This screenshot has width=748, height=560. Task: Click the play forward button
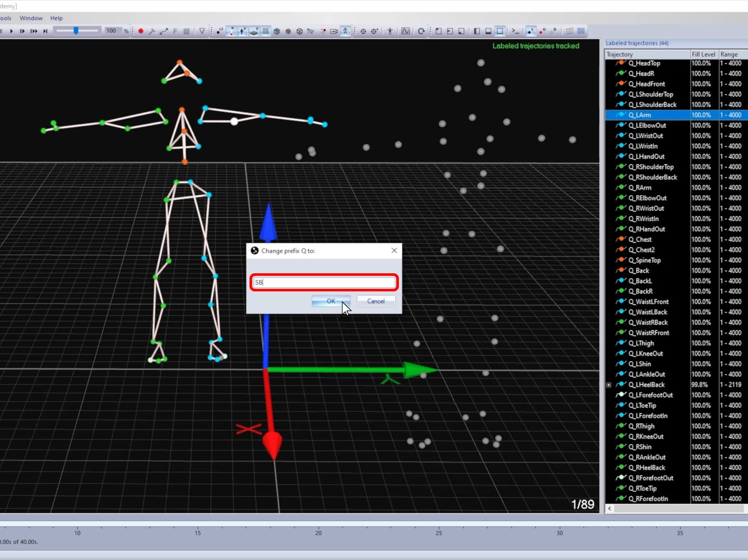pos(11,31)
